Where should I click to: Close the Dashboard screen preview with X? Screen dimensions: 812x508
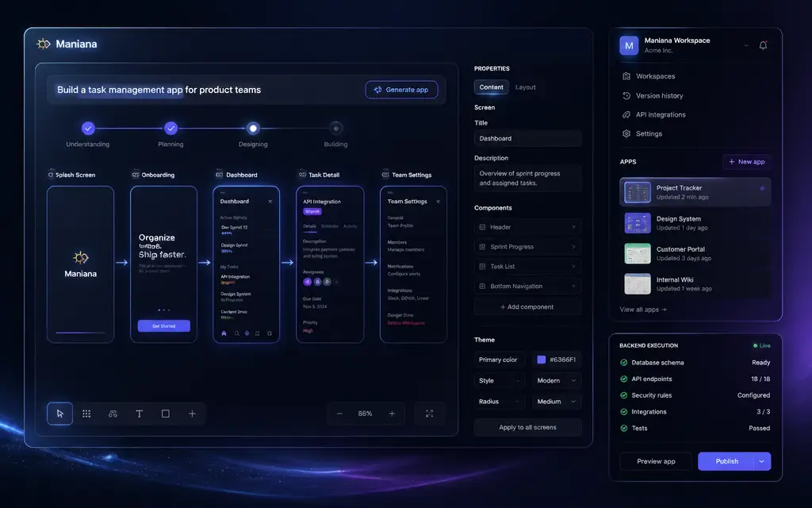pos(270,201)
